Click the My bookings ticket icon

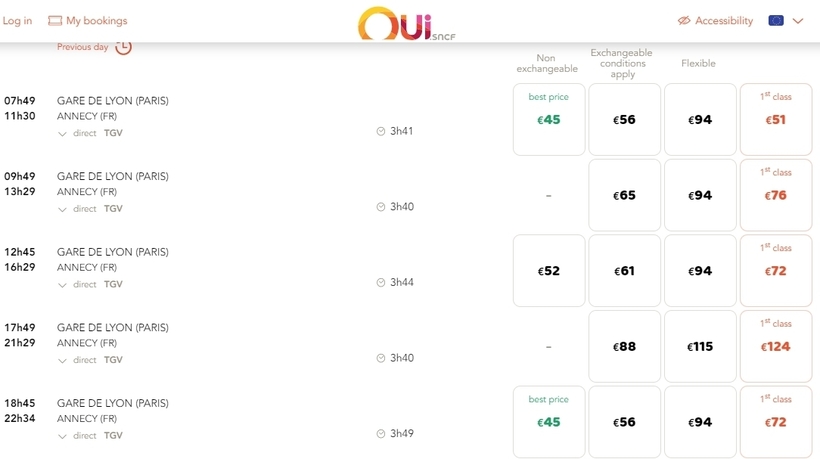(55, 21)
